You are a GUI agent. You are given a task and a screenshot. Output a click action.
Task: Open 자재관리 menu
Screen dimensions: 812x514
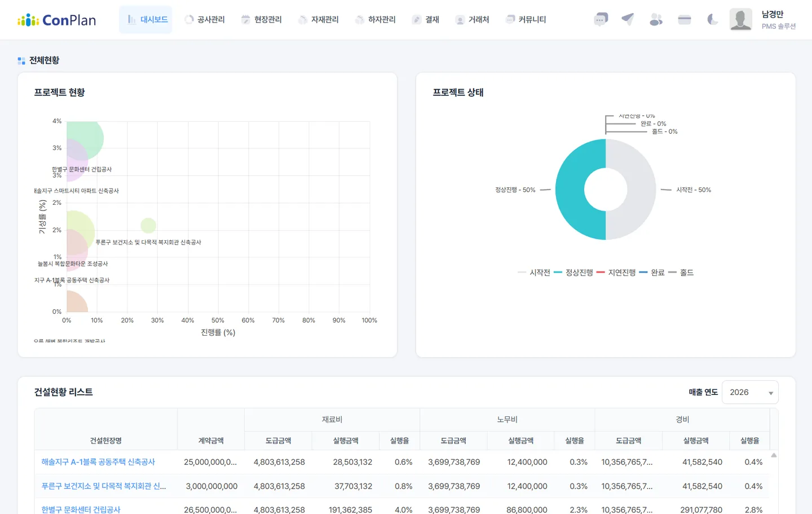click(x=319, y=20)
